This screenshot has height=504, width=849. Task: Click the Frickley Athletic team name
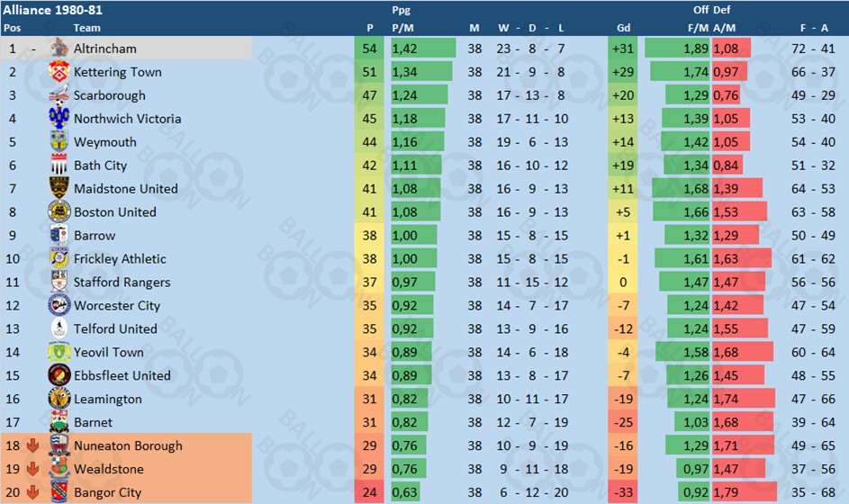tap(120, 259)
